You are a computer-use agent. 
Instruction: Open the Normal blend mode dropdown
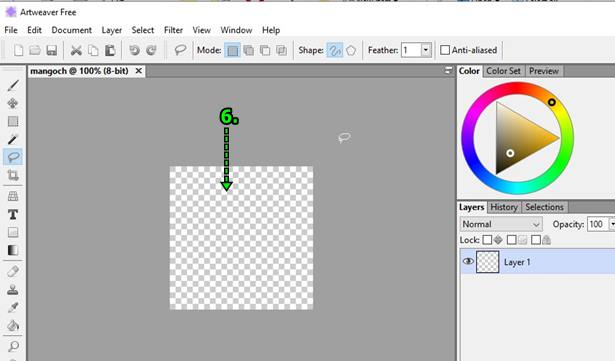501,224
